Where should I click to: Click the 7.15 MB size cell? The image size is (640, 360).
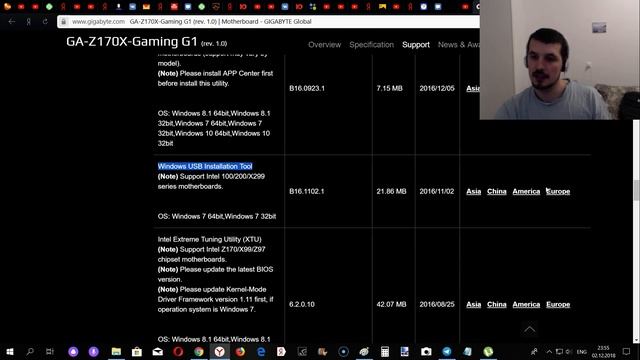[x=389, y=88]
